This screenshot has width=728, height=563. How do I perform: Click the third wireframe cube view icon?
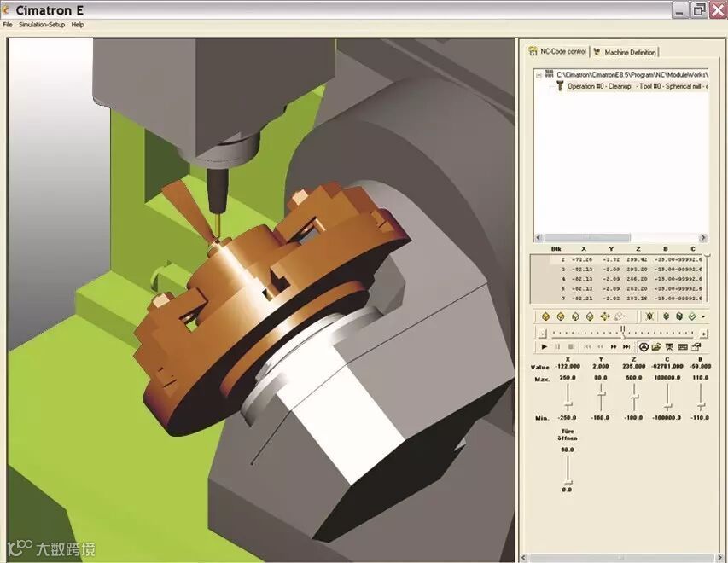click(x=575, y=316)
